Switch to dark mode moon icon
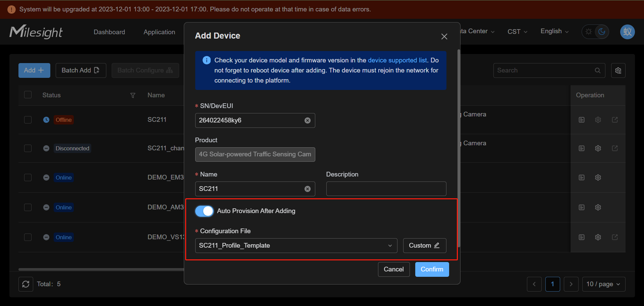644x306 pixels. [602, 32]
